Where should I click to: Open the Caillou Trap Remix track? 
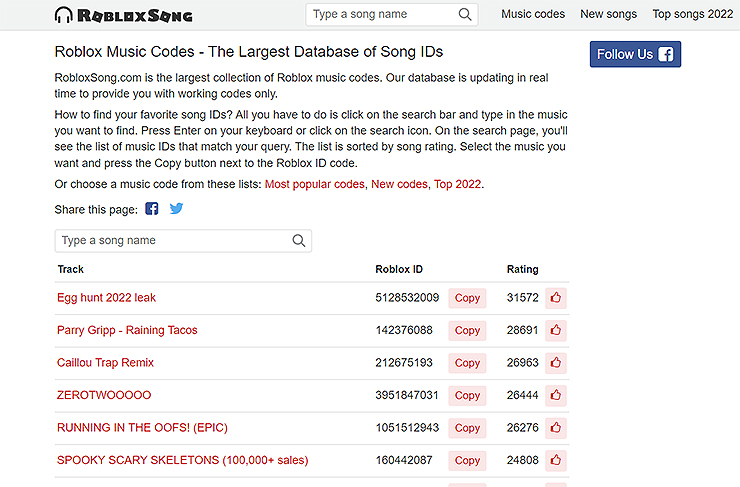[105, 363]
